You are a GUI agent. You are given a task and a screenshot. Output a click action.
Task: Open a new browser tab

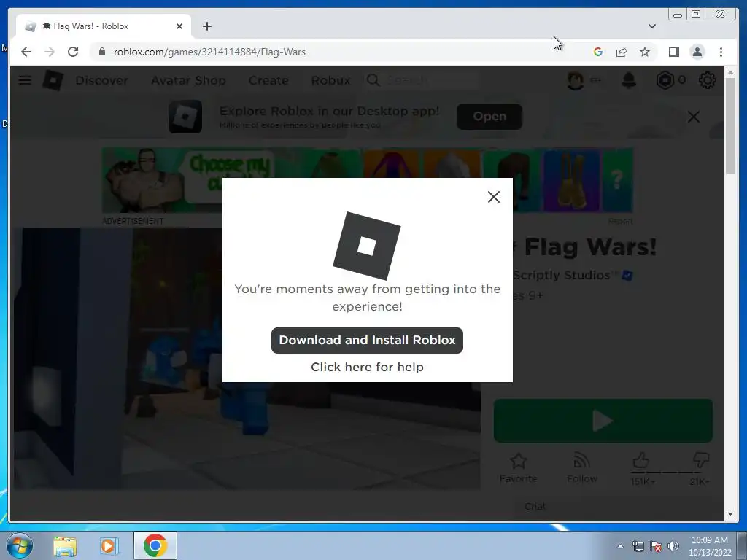point(206,26)
